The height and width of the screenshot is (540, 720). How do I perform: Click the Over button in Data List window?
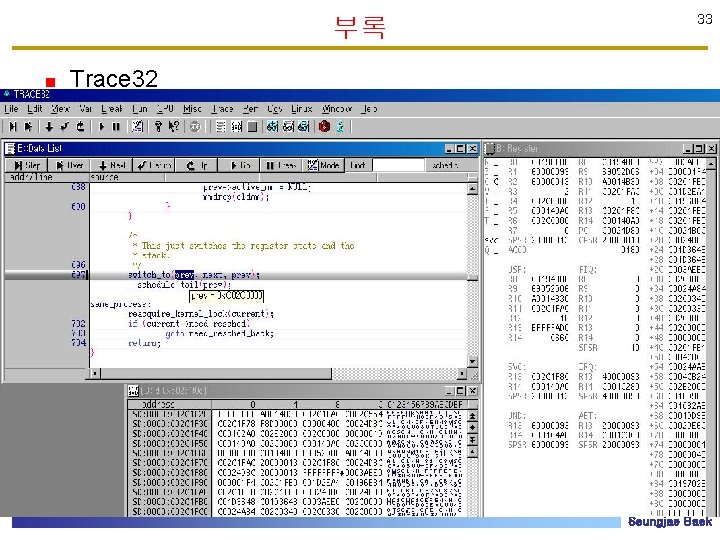tap(68, 165)
